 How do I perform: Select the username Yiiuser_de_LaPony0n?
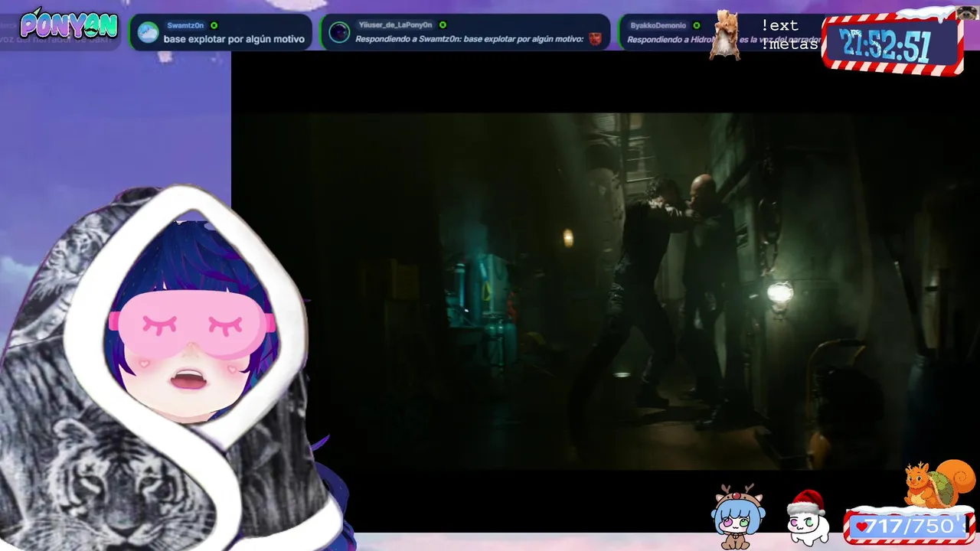(395, 25)
